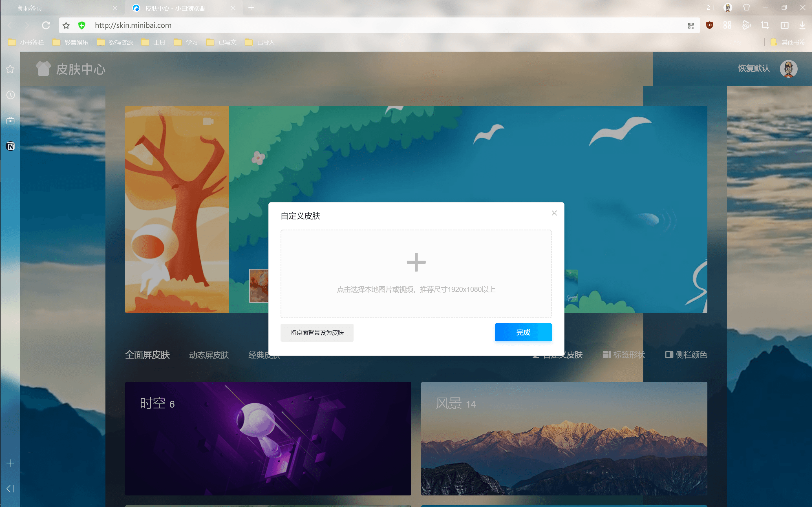Open the bookmarks star in the sidebar
The height and width of the screenshot is (507, 812).
(10, 69)
